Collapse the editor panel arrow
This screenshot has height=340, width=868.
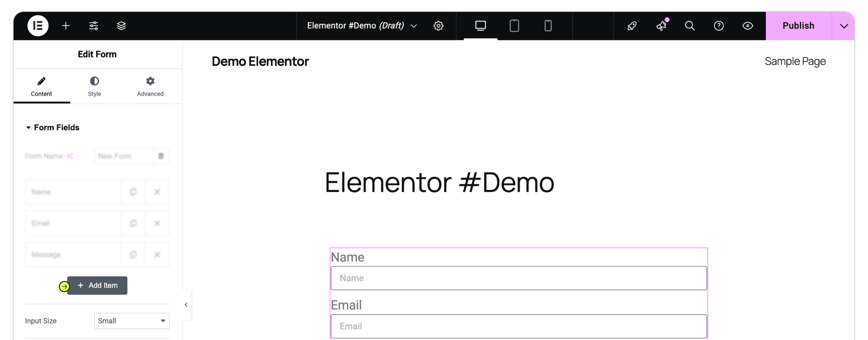point(186,305)
